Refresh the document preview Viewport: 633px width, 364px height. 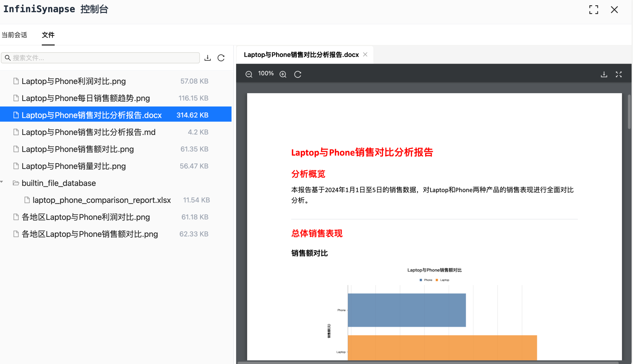click(x=298, y=74)
